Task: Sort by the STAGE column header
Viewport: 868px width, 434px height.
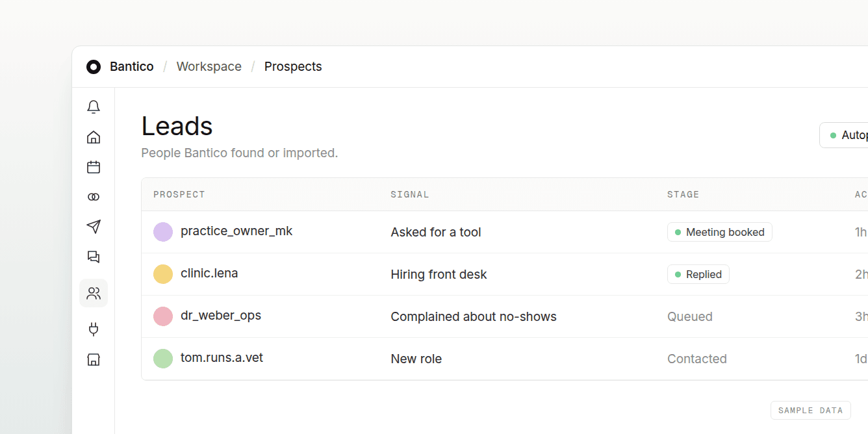Action: [683, 194]
